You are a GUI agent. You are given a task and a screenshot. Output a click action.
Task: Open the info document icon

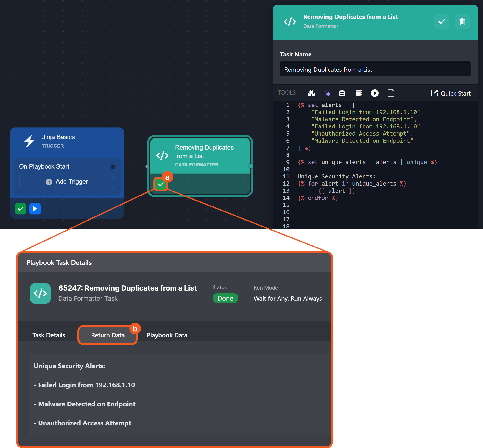(x=391, y=93)
